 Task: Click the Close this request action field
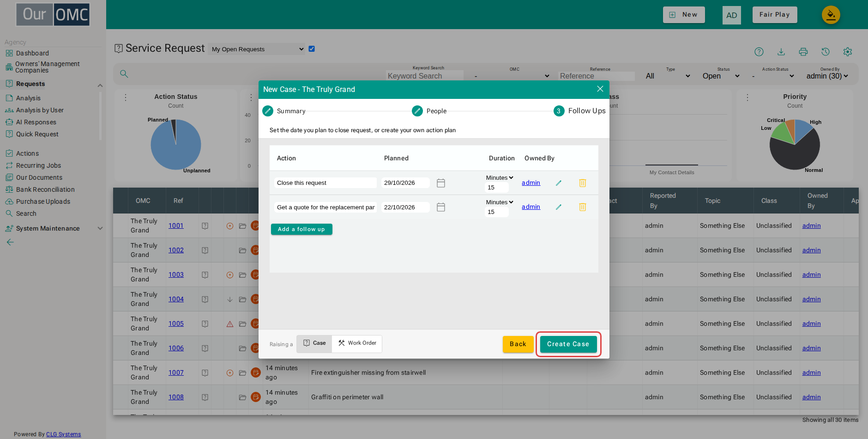coord(325,183)
